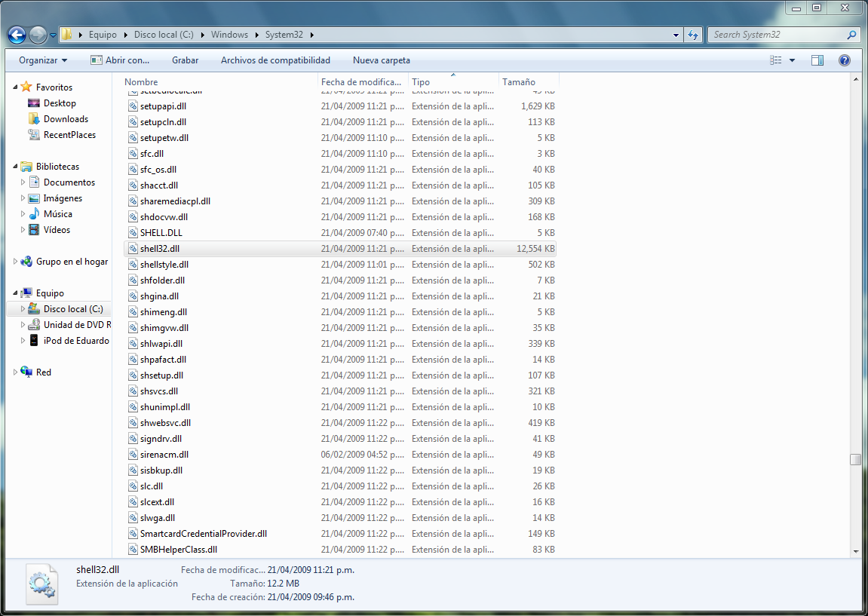Sort by Fecha de modificación column header

click(363, 82)
